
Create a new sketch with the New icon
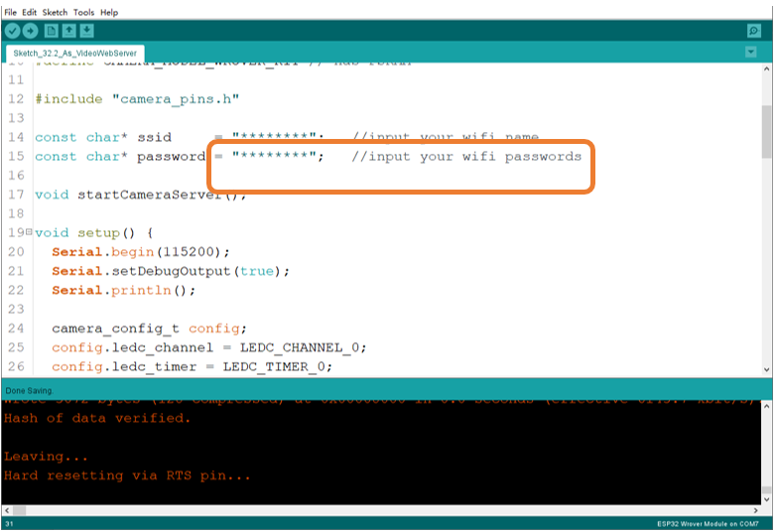click(x=51, y=31)
